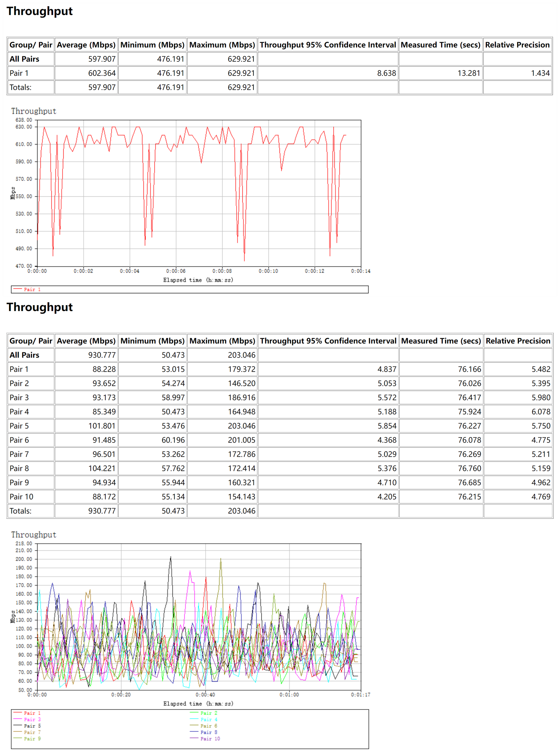
Task: Click the Average (Mbps) header in first table
Action: click(x=86, y=45)
